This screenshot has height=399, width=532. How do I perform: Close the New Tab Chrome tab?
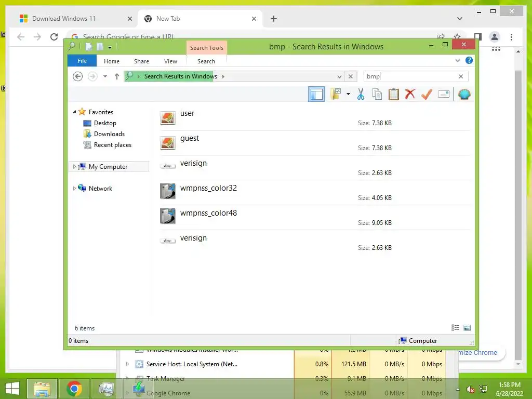254,19
